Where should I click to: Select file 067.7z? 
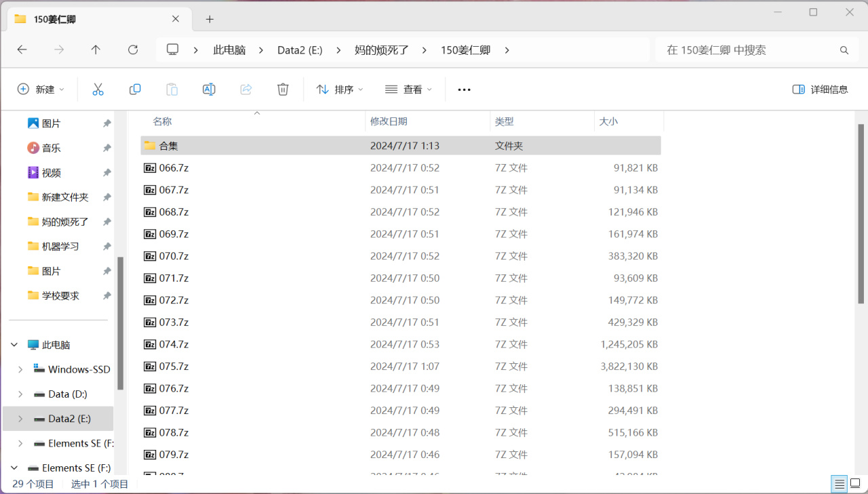tap(401, 190)
